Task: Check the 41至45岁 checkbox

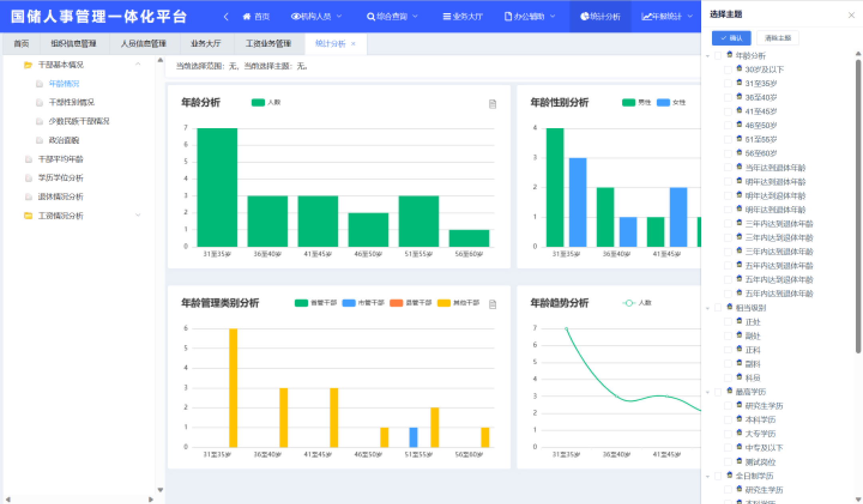Action: click(x=728, y=111)
